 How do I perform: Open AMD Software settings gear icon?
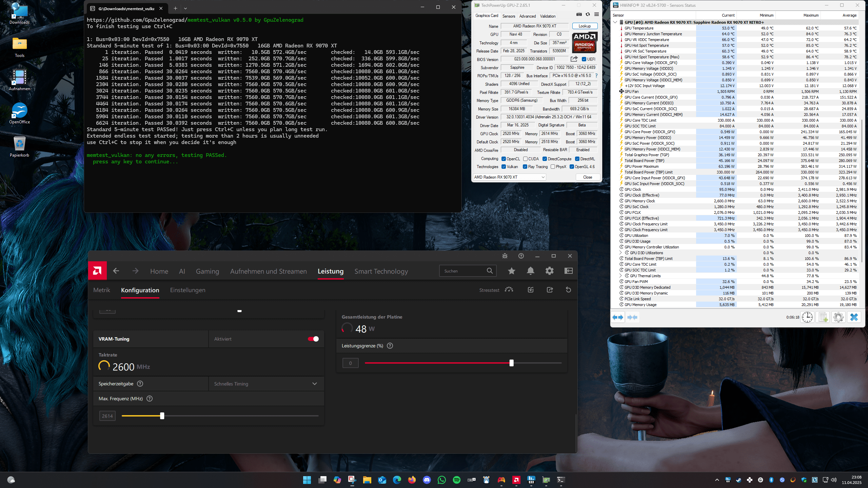pyautogui.click(x=550, y=271)
